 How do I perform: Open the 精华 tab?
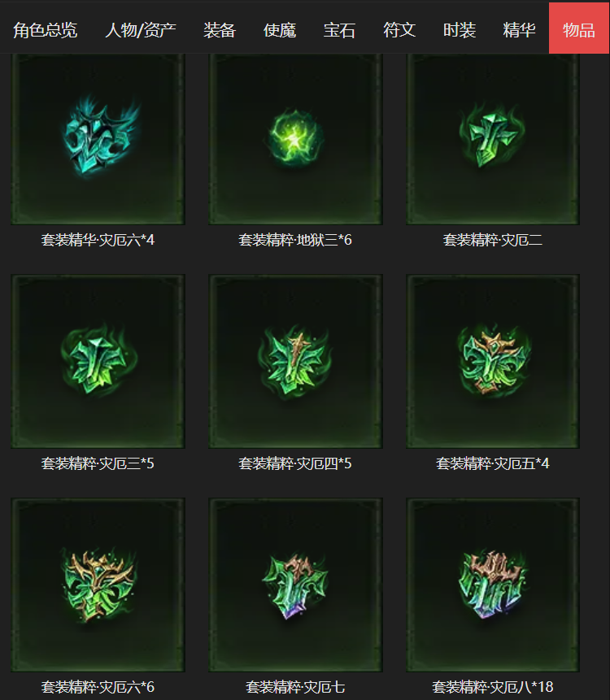pos(519,30)
